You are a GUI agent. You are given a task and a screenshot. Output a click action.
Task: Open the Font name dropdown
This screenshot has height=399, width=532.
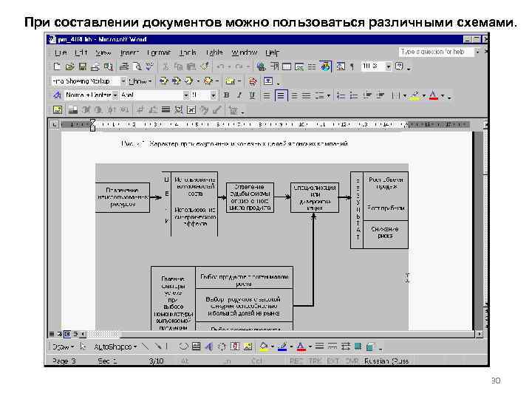click(186, 95)
